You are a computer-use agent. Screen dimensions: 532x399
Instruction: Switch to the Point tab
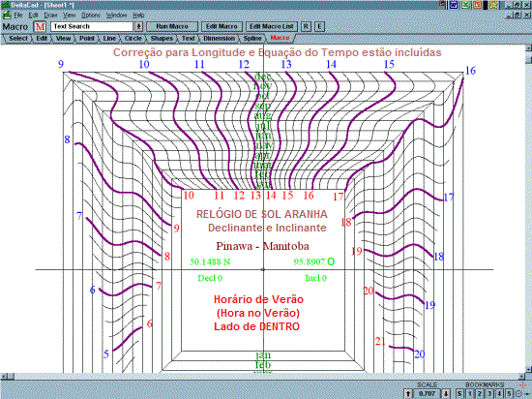pyautogui.click(x=87, y=39)
